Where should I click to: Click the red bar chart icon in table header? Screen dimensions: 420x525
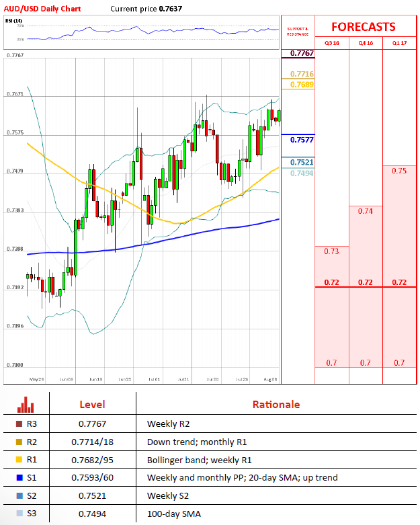[26, 404]
